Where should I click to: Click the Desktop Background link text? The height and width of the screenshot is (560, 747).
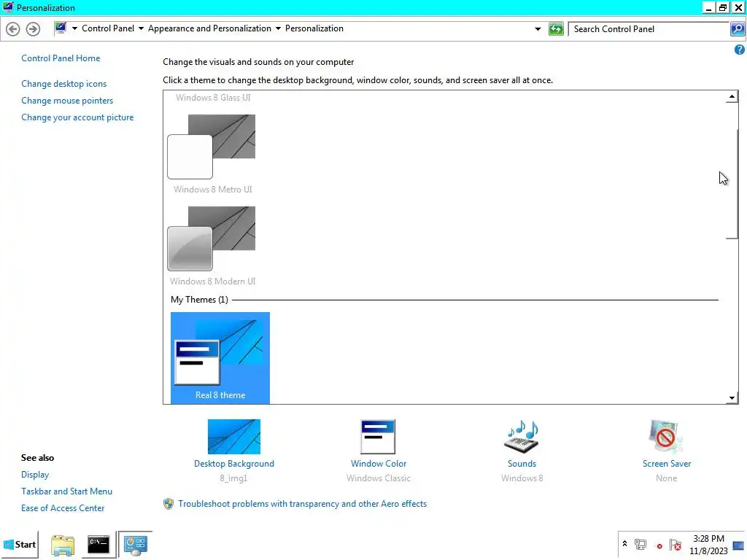point(234,464)
